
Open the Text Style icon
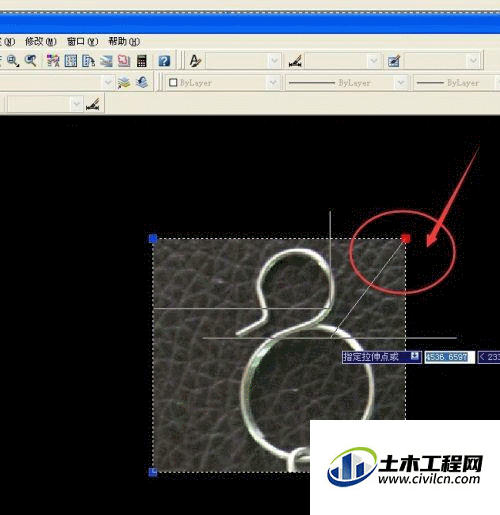pyautogui.click(x=195, y=61)
